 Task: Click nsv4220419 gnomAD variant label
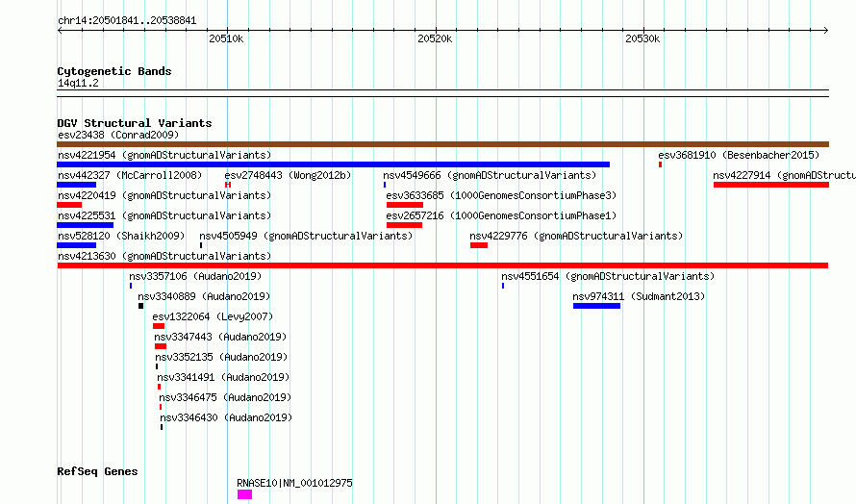164,195
